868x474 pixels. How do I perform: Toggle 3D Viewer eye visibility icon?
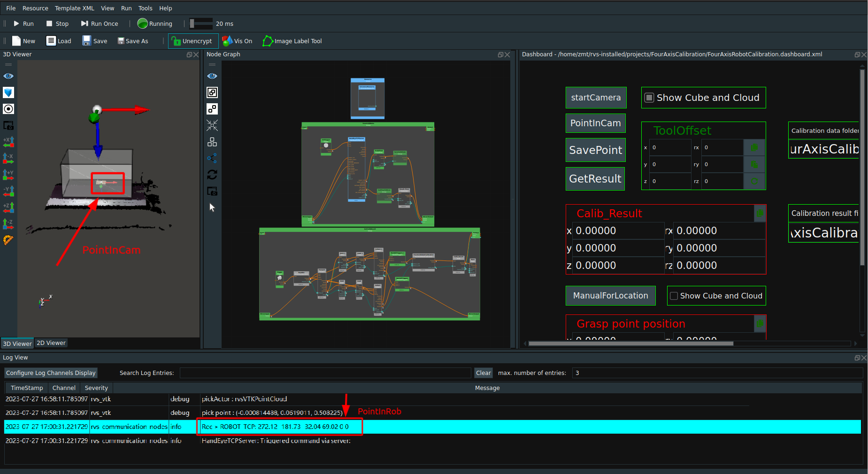(8, 76)
